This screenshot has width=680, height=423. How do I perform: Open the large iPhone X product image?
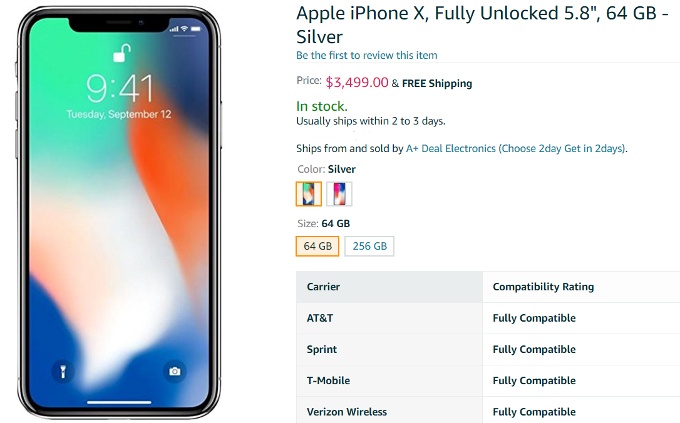(119, 210)
